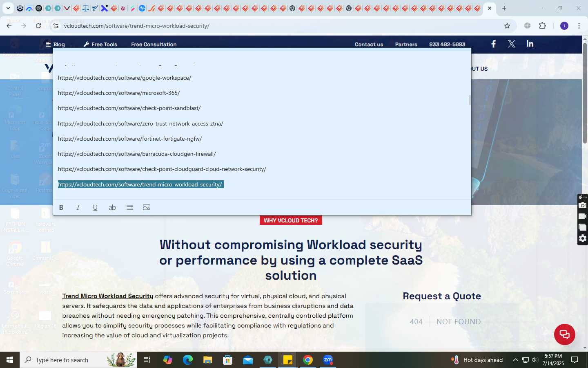Screen dimensions: 588x368
Task: Start video recording from the side toolbar
Action: pyautogui.click(x=583, y=216)
